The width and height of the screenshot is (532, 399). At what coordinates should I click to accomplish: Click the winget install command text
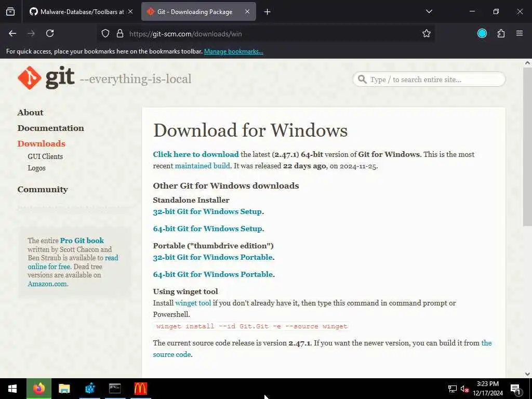[x=252, y=326]
